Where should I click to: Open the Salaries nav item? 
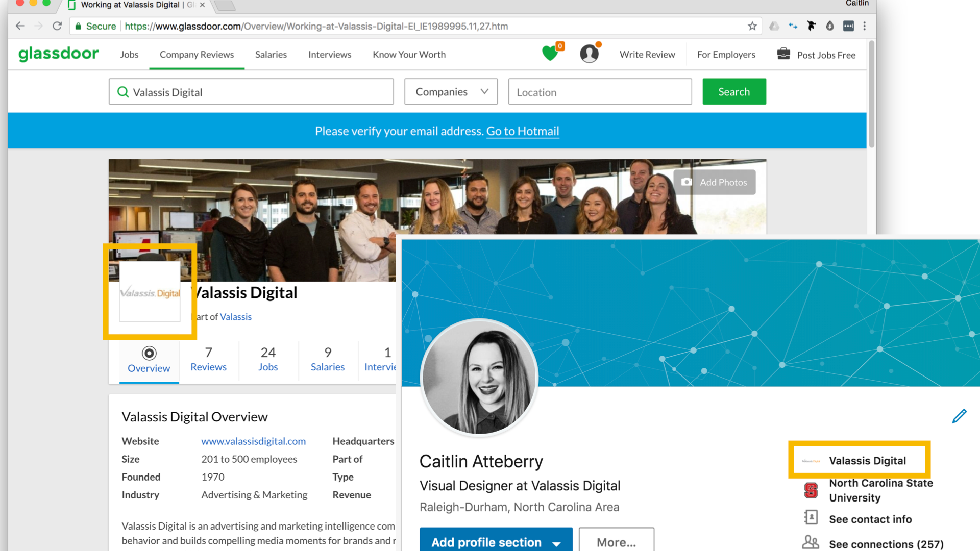pos(271,54)
